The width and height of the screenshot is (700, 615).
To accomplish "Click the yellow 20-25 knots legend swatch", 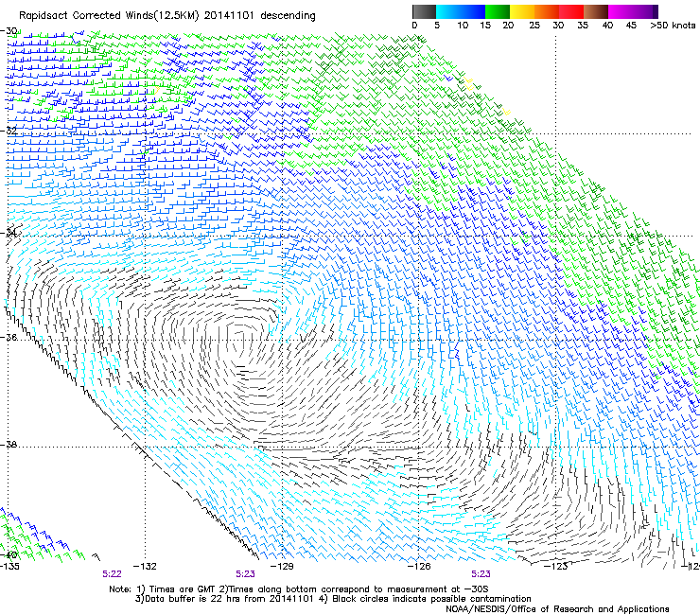I will pos(522,11).
